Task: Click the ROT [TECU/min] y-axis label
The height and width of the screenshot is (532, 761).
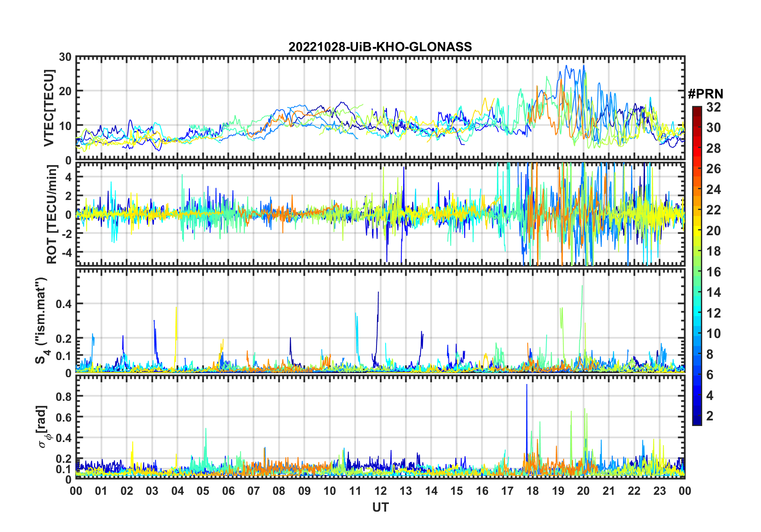Action: point(52,214)
